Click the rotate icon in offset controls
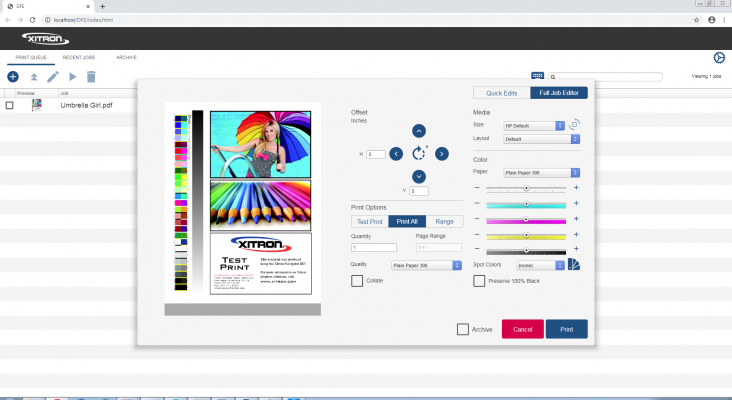Viewport: 732px width, 400px height. 419,153
